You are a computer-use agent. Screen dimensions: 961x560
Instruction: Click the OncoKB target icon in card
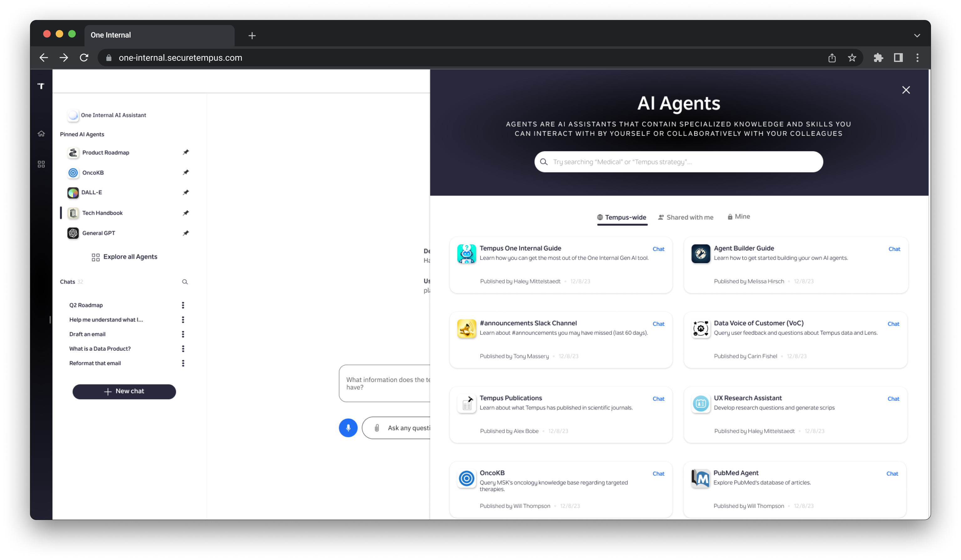[466, 479]
